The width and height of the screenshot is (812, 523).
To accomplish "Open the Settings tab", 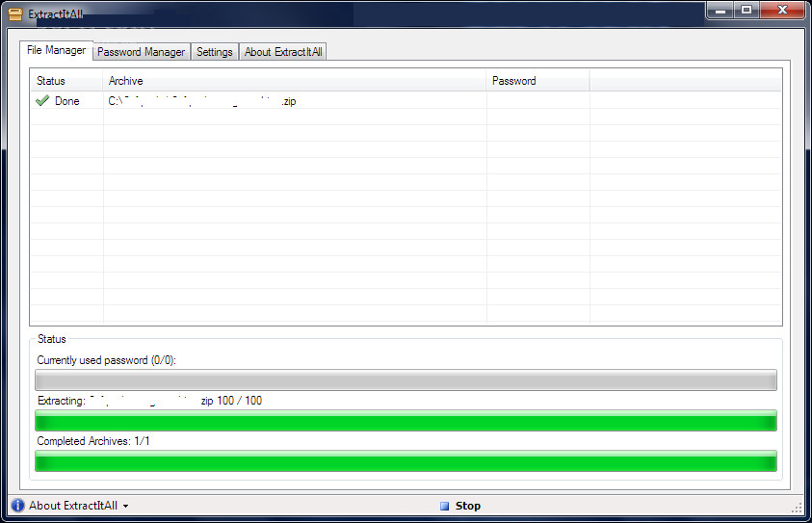I will click(x=215, y=52).
